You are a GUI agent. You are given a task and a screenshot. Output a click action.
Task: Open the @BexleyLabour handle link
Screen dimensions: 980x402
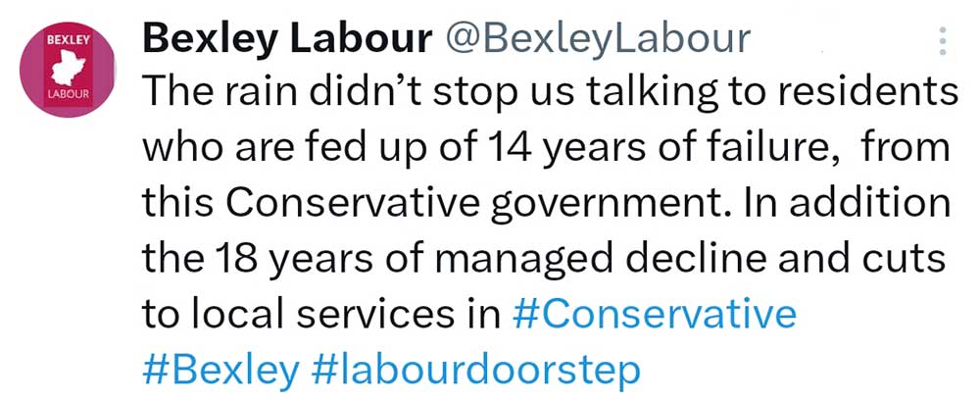[598, 38]
